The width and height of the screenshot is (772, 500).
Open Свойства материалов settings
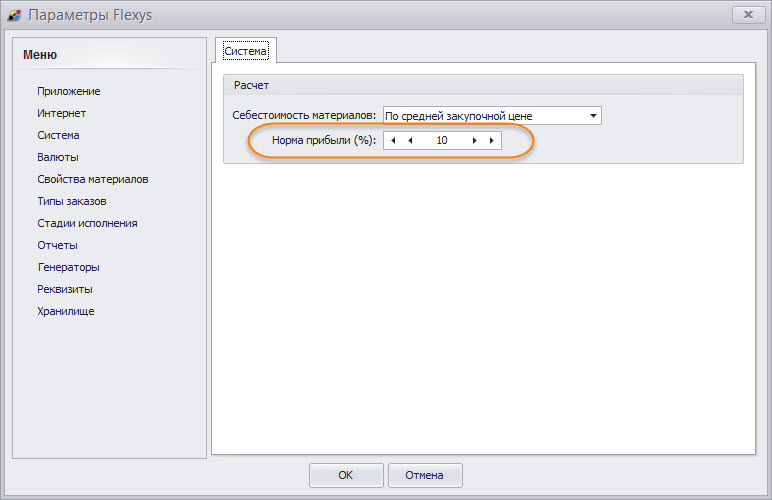(93, 179)
